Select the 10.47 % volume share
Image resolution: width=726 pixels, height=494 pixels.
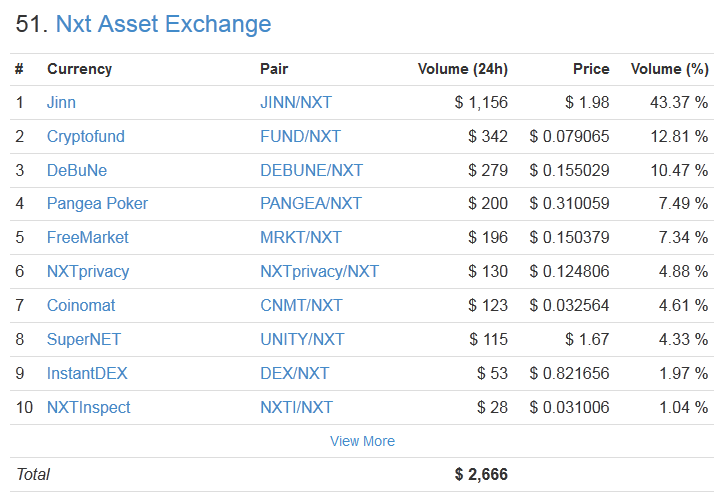679,170
